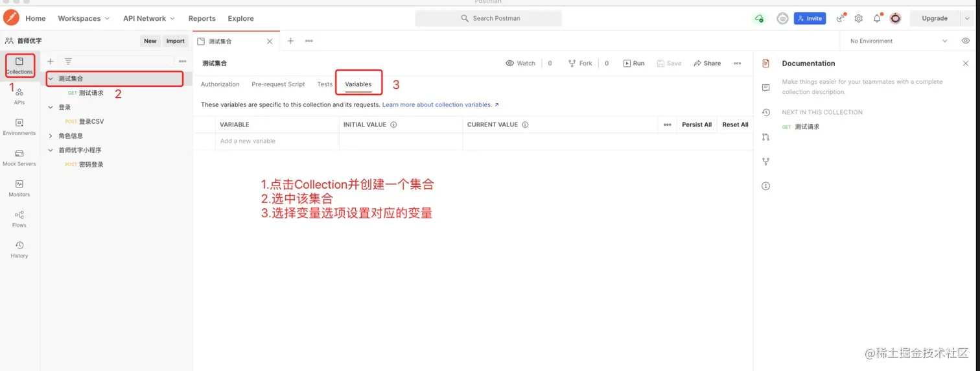Click the sync status cloud icon
The height and width of the screenshot is (371, 980).
tap(758, 18)
